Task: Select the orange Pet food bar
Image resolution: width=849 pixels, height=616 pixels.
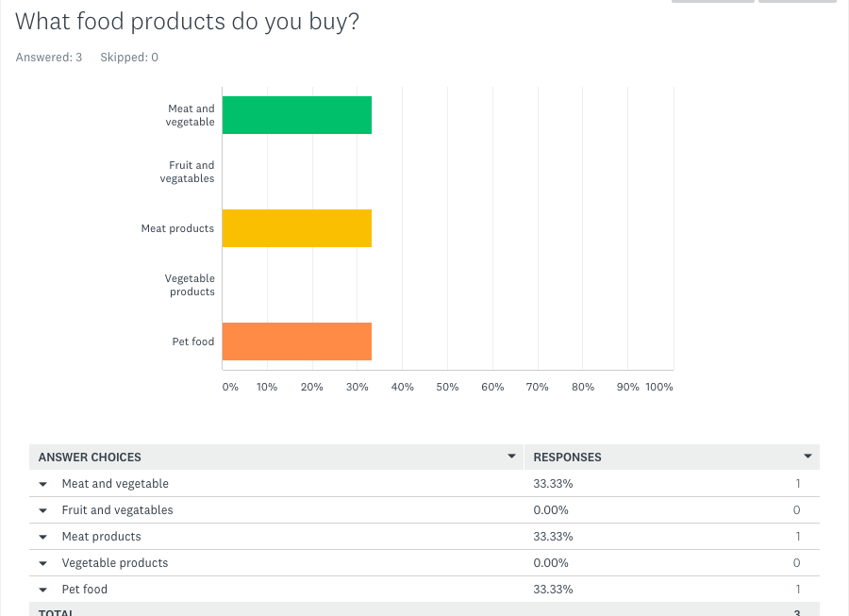Action: (x=296, y=341)
